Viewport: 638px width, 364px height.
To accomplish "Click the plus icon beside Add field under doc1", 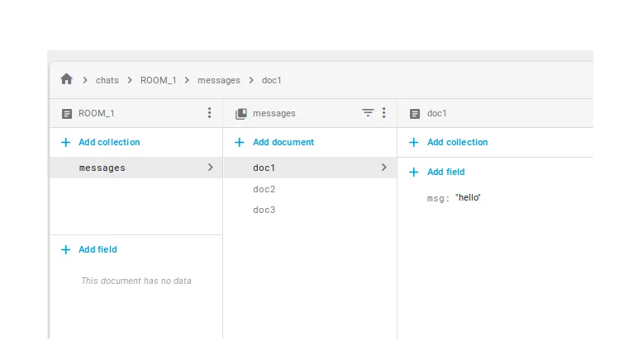I will coord(414,172).
